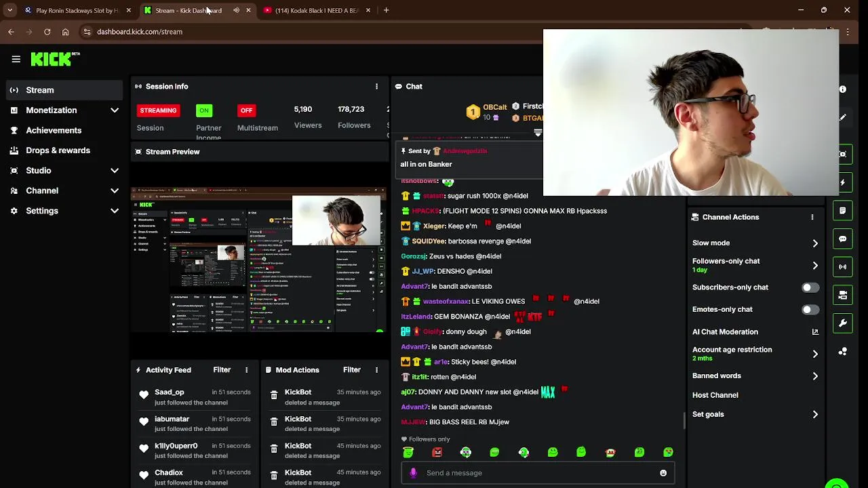Screen dimensions: 868x488
Task: Toggle Subscribers-only chat switch
Action: 810,287
